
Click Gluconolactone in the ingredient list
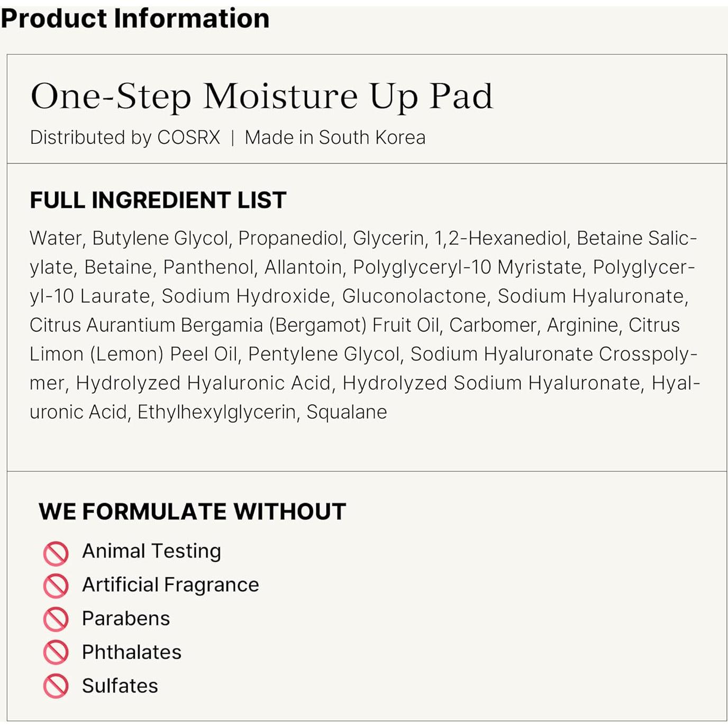pyautogui.click(x=414, y=296)
